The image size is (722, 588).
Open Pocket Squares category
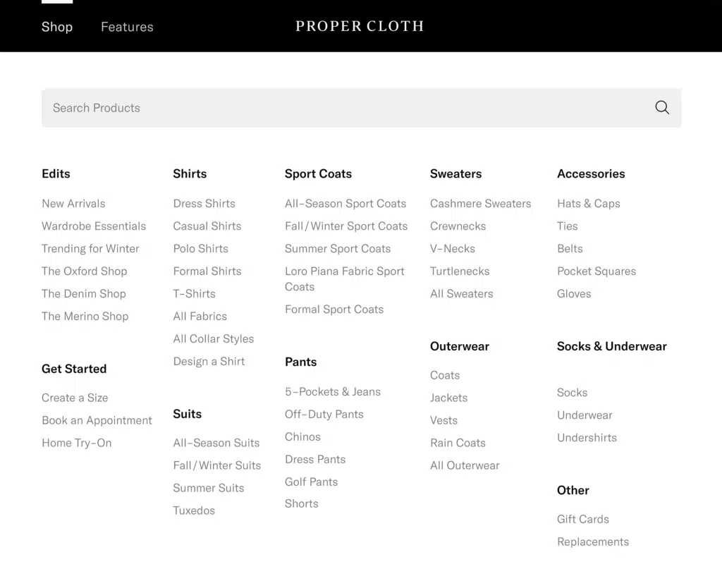(596, 271)
